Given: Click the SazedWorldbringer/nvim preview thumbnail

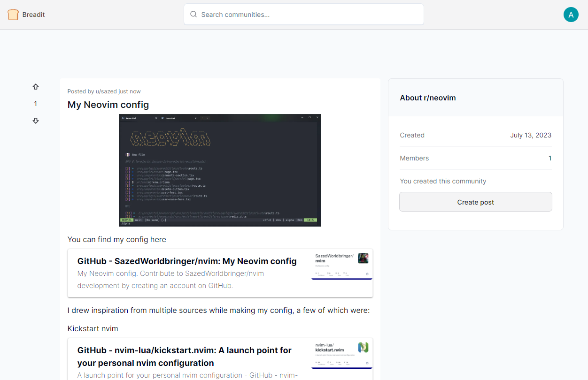Looking at the screenshot, I should coord(342,265).
